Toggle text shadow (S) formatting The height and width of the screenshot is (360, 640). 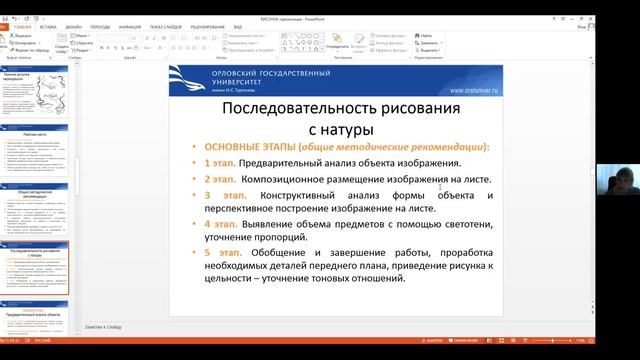coord(122,48)
